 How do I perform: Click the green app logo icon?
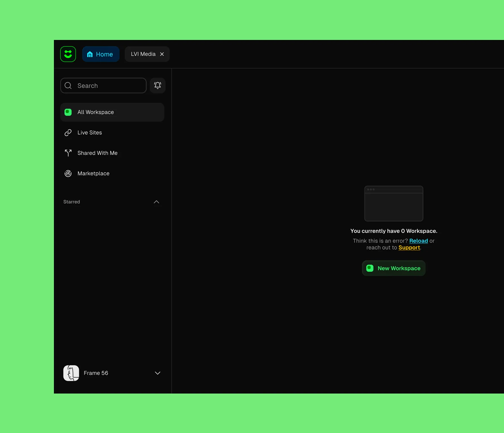tap(68, 54)
